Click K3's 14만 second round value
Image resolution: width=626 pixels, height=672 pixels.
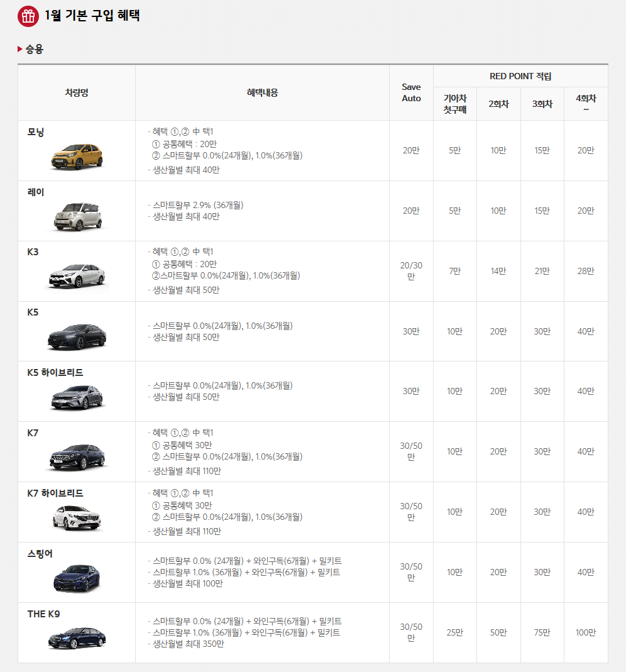click(x=499, y=272)
